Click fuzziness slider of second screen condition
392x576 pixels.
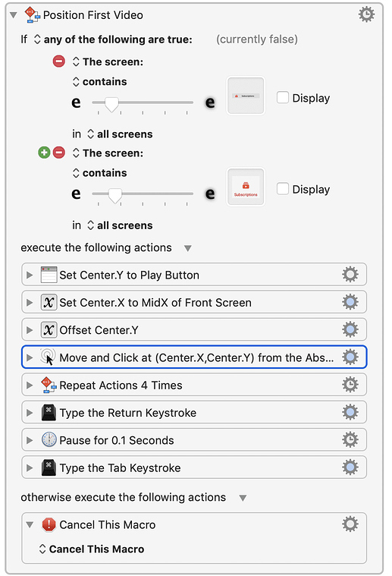click(143, 194)
